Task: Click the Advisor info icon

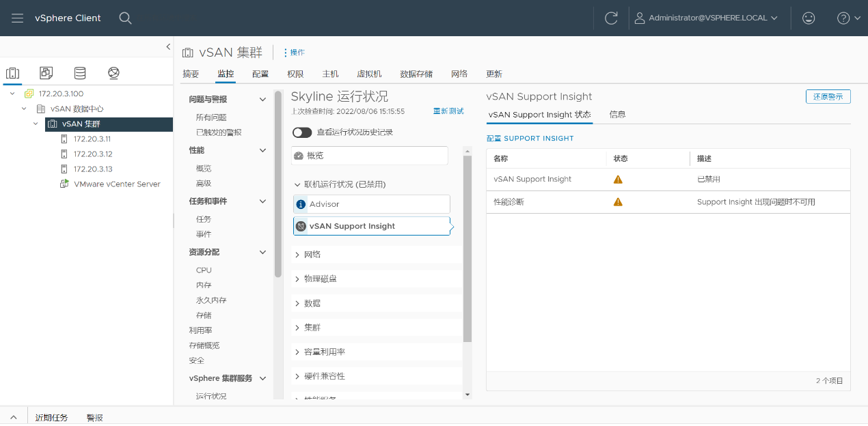Action: (x=301, y=204)
